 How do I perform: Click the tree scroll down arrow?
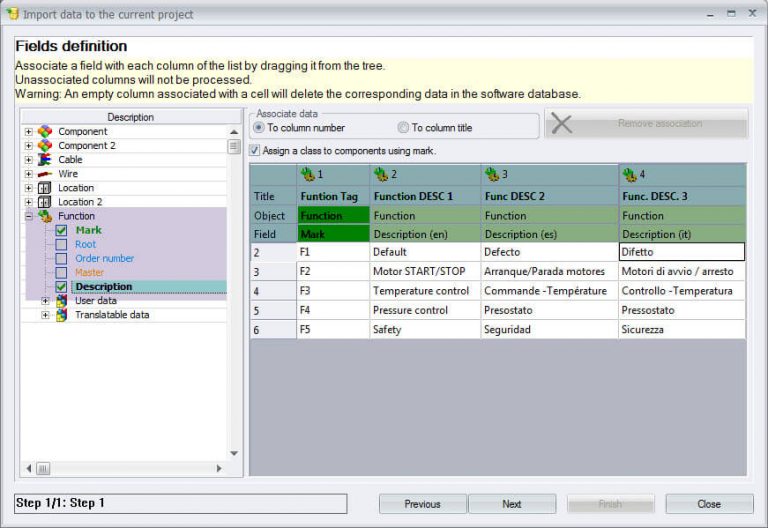pos(234,454)
